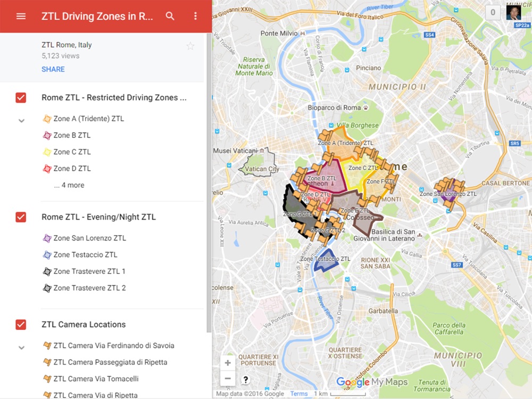Click the Zone A (Tridente) orange area on map

click(x=343, y=149)
